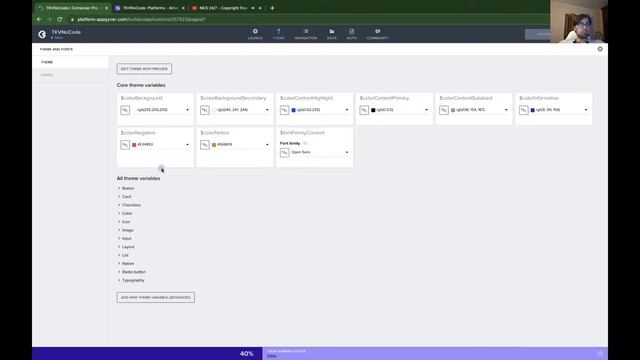The height and width of the screenshot is (360, 640).
Task: Open the Launch section in top nav
Action: pyautogui.click(x=255, y=34)
